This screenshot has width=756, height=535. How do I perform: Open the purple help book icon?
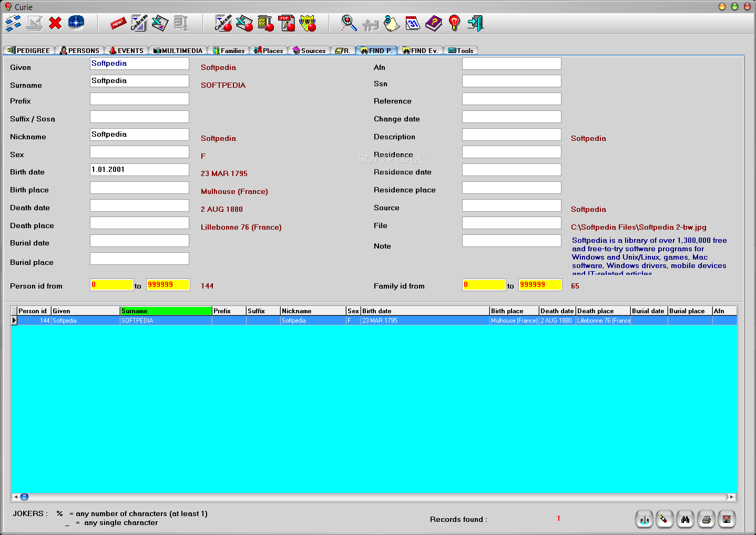pyautogui.click(x=434, y=23)
